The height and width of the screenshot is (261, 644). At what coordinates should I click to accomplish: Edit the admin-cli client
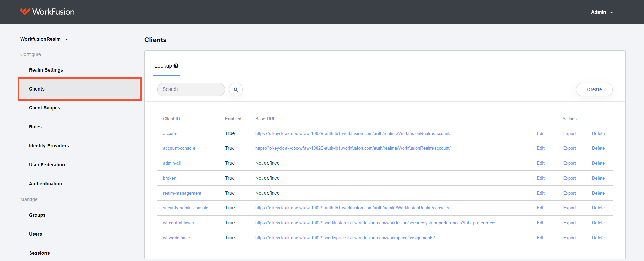(541, 163)
